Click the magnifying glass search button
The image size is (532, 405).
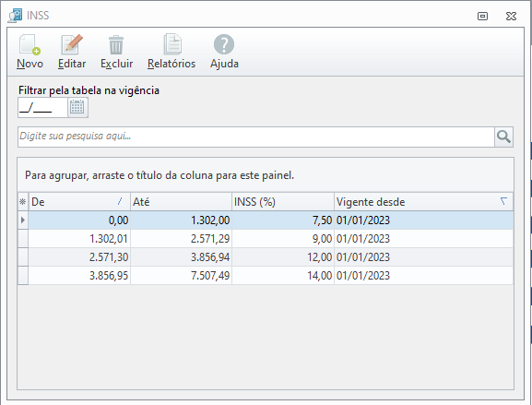503,137
